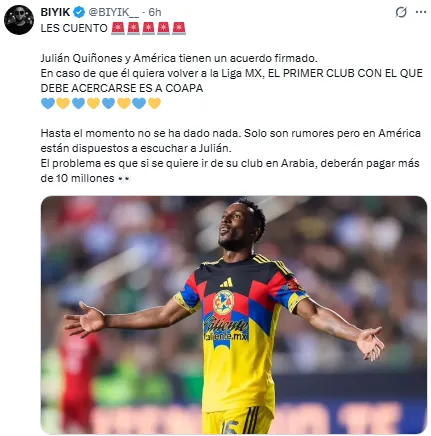Click the Caliente.mx sponsor on the shirt

coord(226,328)
